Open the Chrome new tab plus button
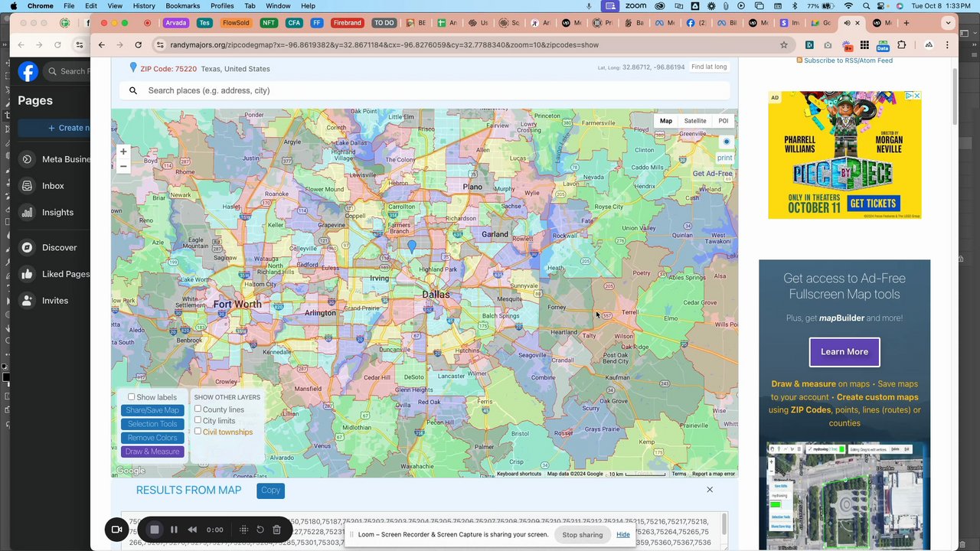 [x=906, y=23]
